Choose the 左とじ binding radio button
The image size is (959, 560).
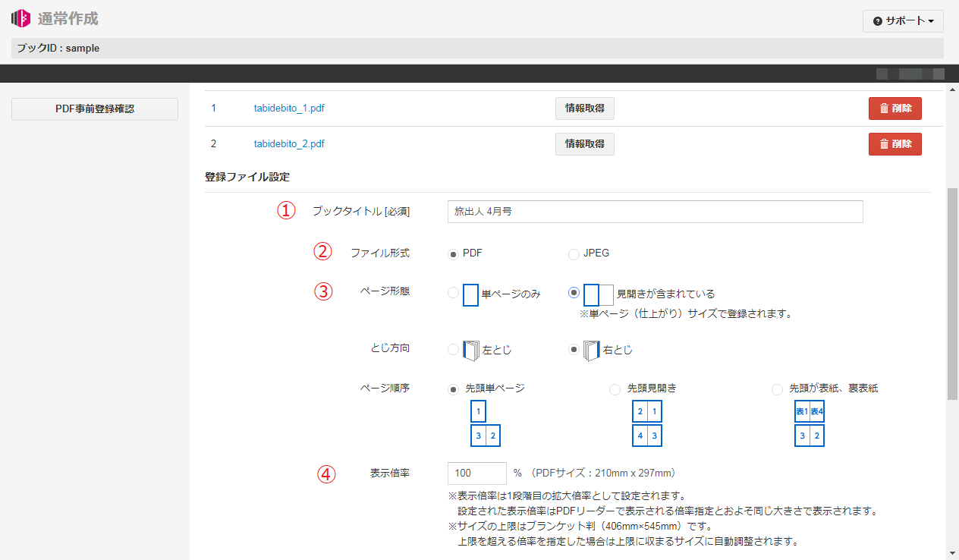pos(453,350)
